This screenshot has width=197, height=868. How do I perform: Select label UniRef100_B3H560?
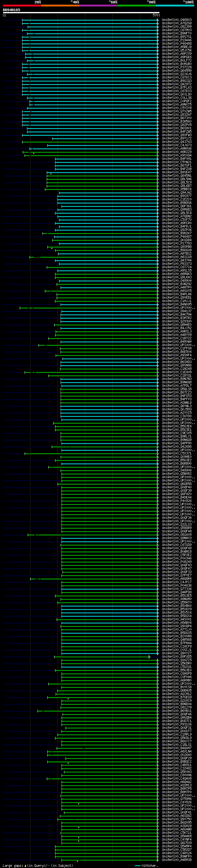[177, 121]
